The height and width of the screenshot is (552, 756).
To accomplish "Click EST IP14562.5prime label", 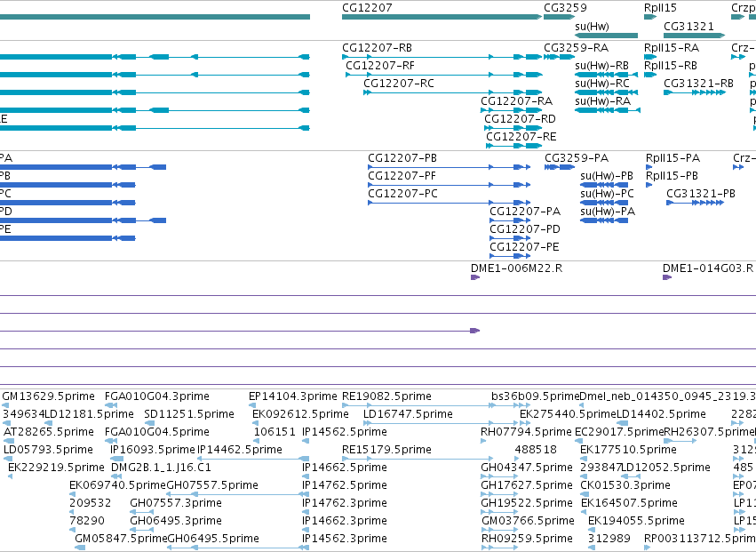I will point(345,432).
